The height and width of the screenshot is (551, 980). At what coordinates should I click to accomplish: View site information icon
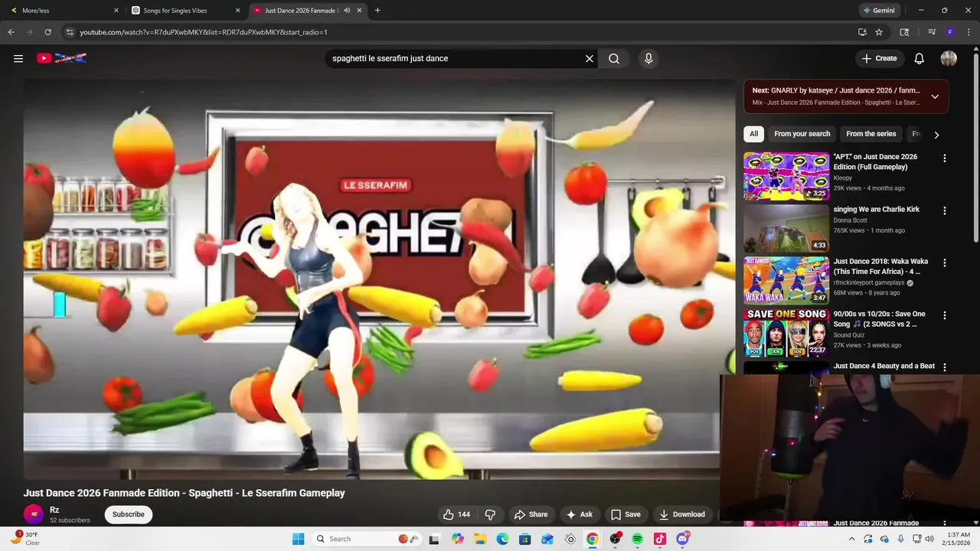[70, 32]
